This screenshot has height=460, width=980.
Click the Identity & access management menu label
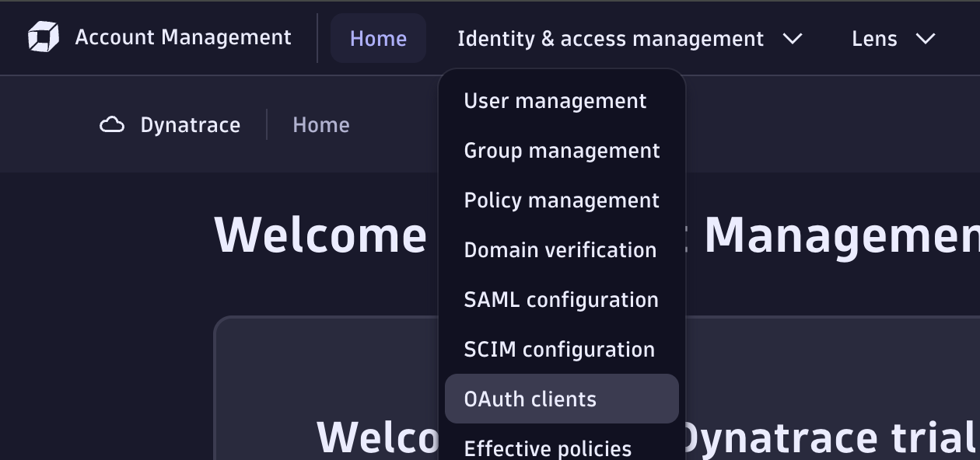(x=611, y=39)
